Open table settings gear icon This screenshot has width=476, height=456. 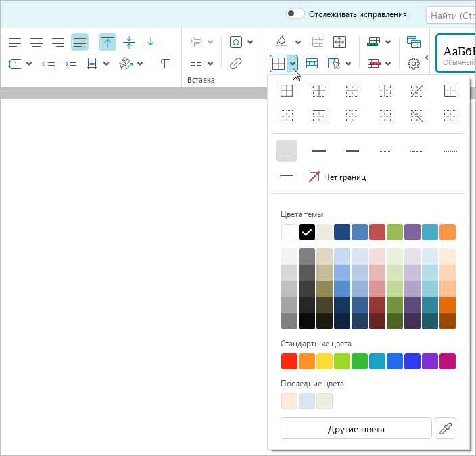click(414, 64)
